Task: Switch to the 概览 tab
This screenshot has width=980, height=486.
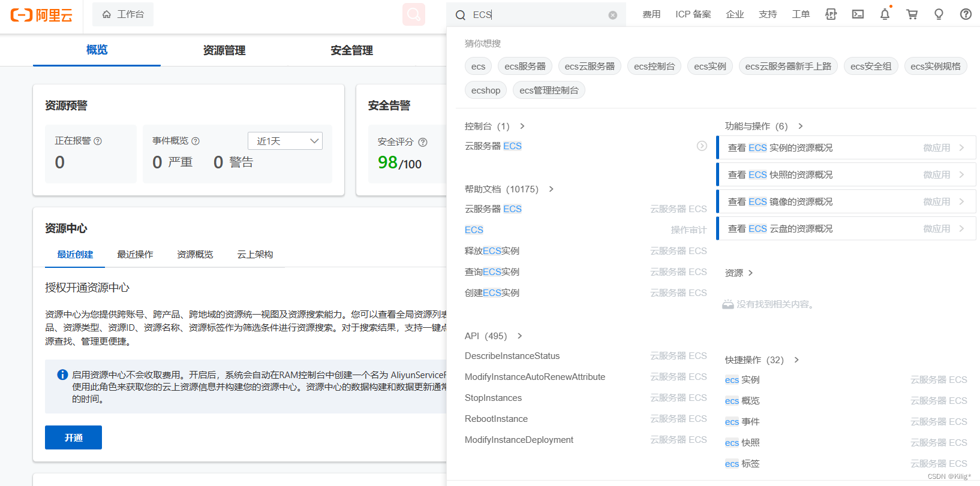Action: (x=97, y=50)
